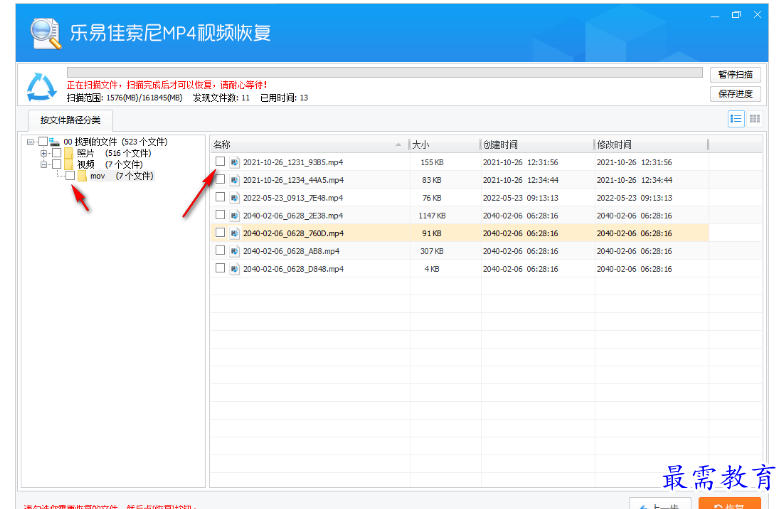
Task: Click the 155 KB size cell
Action: pos(432,162)
